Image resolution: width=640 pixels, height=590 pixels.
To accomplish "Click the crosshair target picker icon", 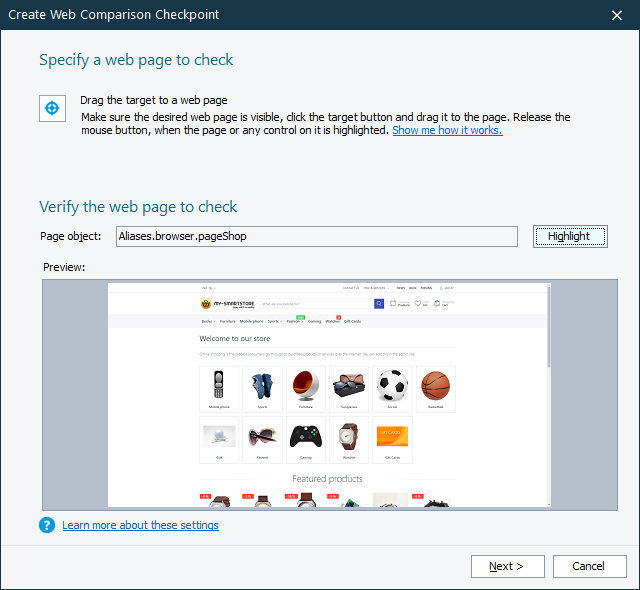I will 52,109.
